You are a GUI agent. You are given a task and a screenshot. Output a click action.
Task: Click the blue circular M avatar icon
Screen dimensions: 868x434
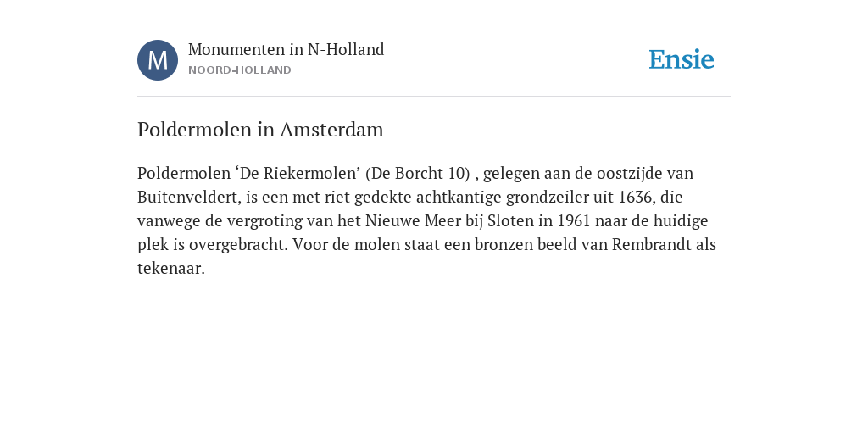point(158,60)
